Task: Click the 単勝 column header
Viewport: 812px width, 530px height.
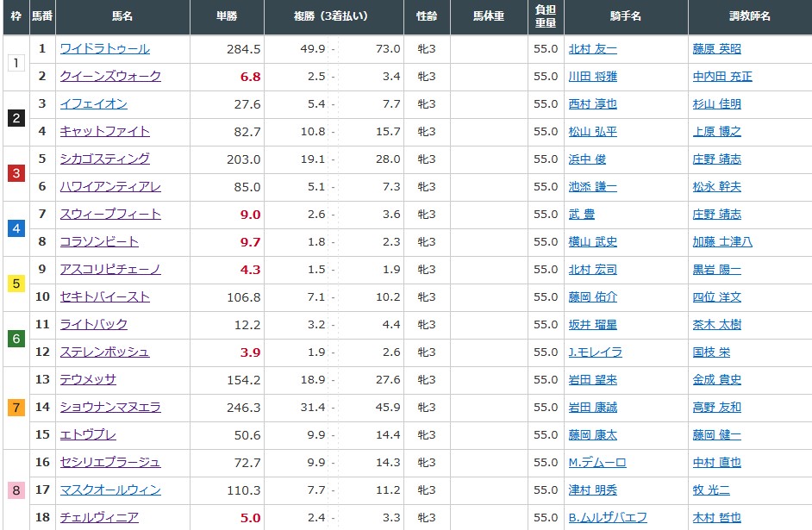Action: pos(227,16)
